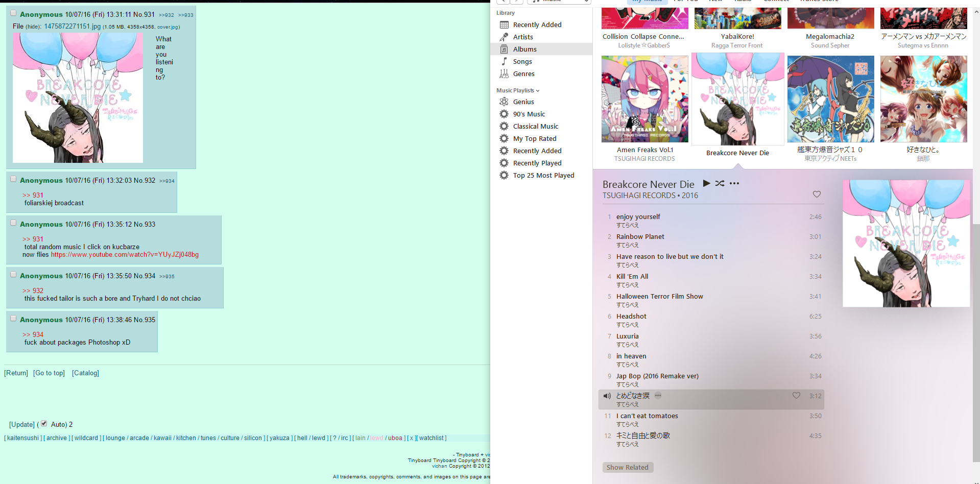Hide the image file in post 931
This screenshot has width=980, height=484.
tap(33, 27)
